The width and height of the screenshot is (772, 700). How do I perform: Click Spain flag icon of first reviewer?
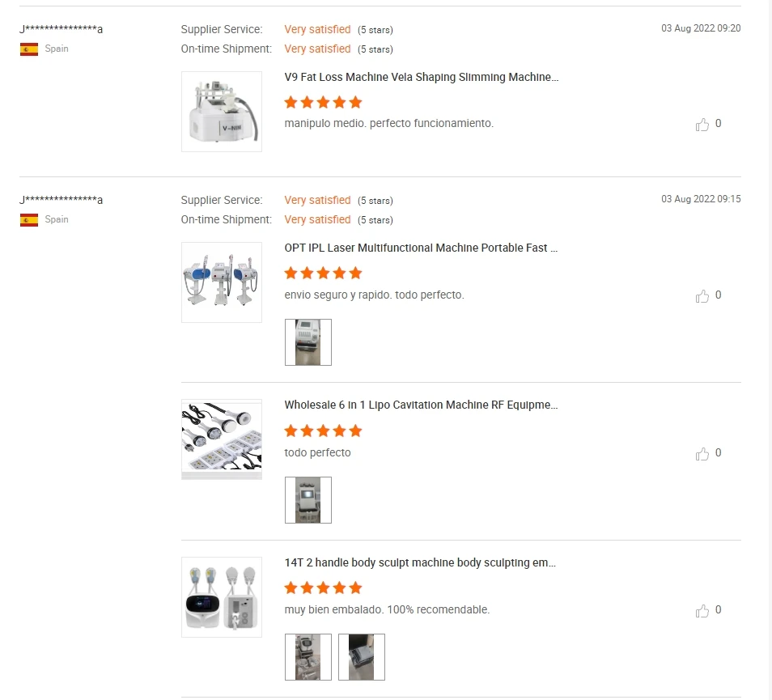click(x=29, y=49)
